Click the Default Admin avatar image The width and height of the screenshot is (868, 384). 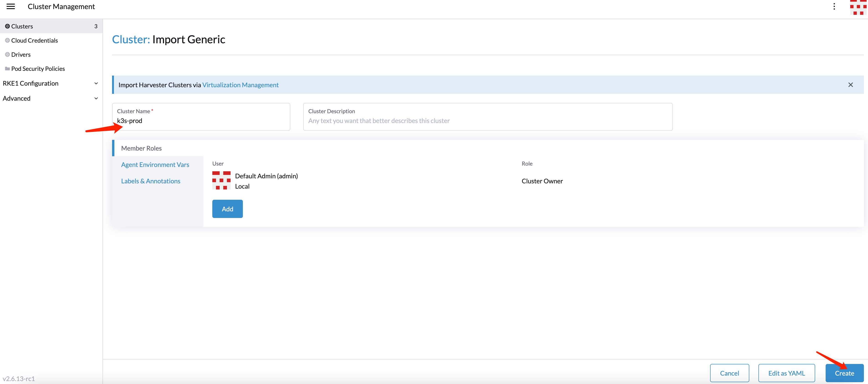tap(221, 181)
